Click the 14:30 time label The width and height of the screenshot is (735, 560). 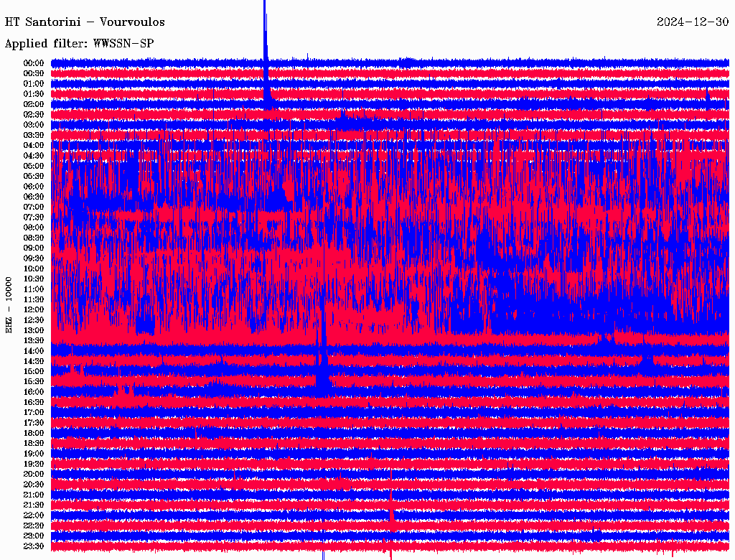[34, 361]
